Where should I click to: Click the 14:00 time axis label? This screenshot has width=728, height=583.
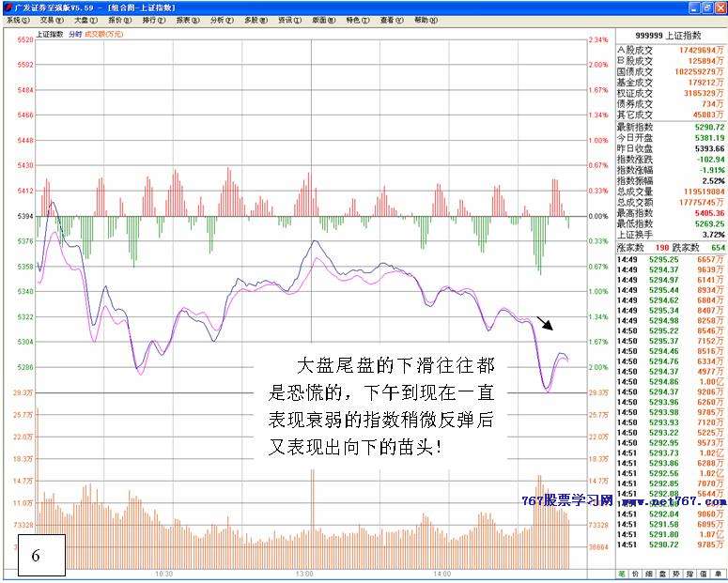[442, 575]
